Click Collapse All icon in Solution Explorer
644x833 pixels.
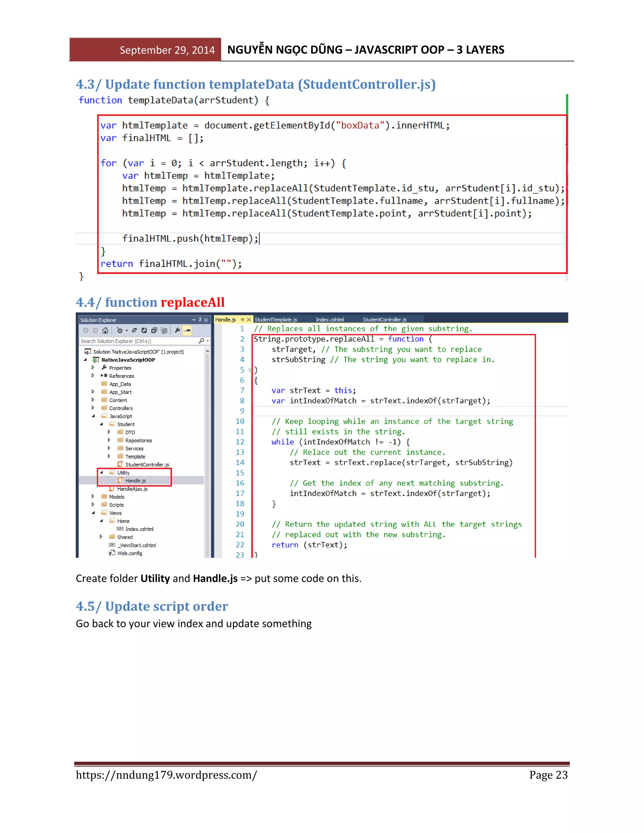(x=154, y=331)
